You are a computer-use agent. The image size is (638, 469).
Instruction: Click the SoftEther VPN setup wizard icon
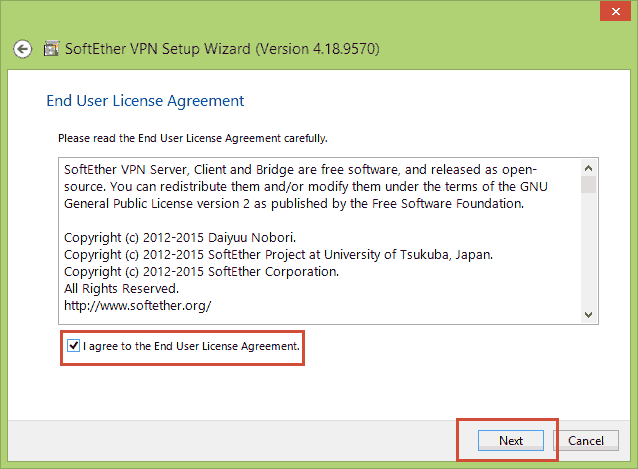tap(51, 49)
